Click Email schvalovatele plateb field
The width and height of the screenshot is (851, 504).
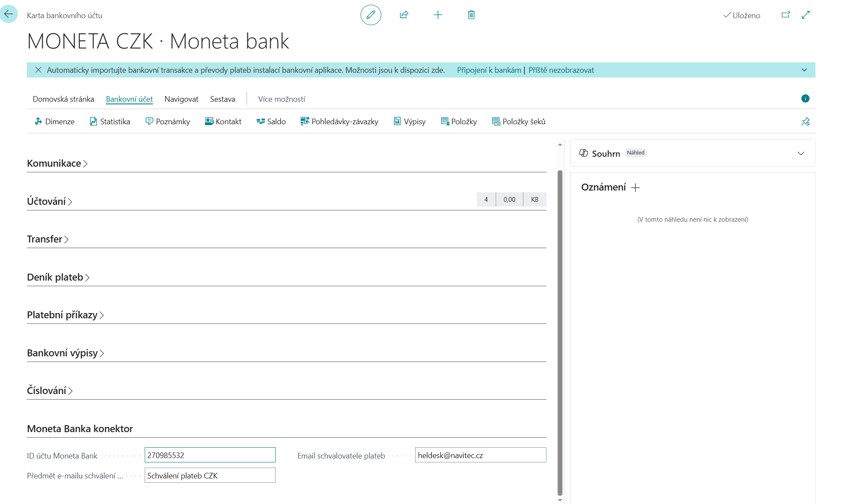pos(480,455)
